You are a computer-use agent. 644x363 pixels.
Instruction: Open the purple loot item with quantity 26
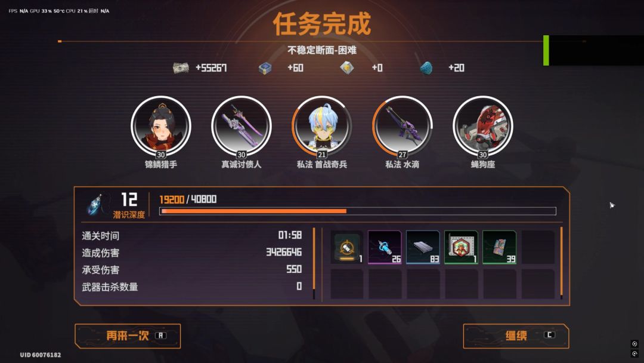click(385, 247)
